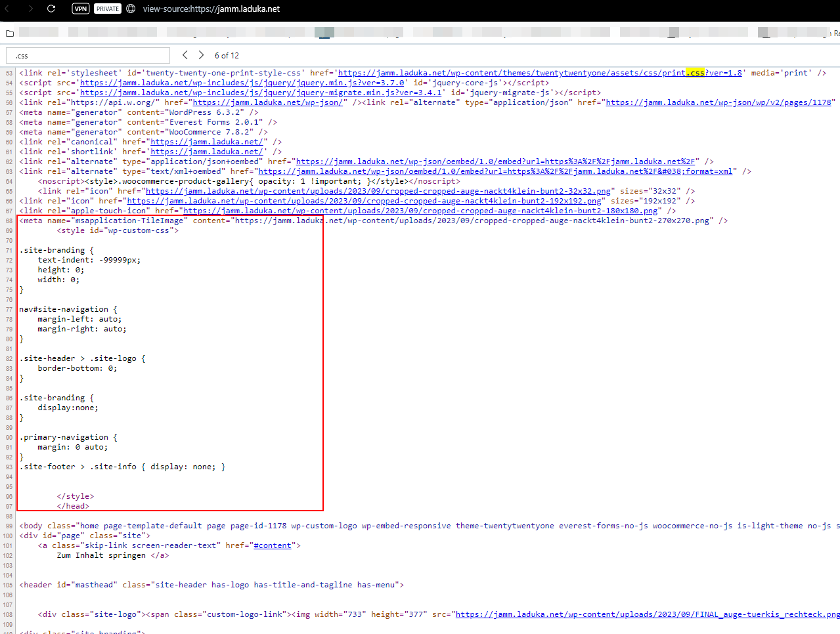Click the 'display:none;' line under .site-branding
840x634 pixels.
pos(68,408)
